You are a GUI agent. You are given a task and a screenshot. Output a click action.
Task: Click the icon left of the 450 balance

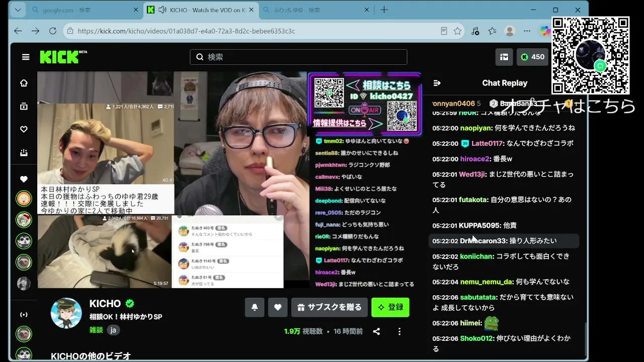[x=504, y=57]
